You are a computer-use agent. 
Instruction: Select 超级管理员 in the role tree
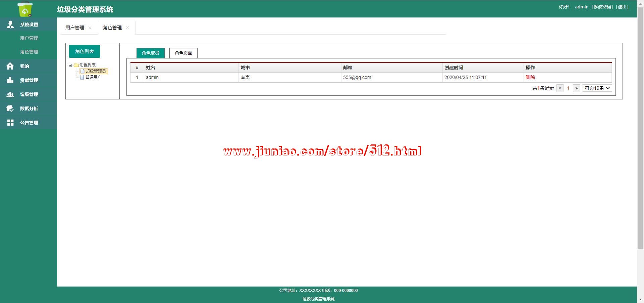click(96, 71)
